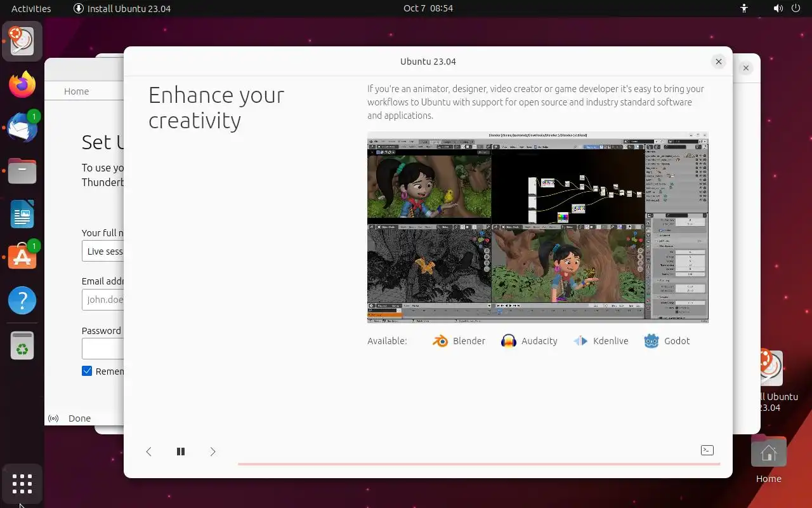Image resolution: width=812 pixels, height=508 pixels.
Task: Open the clock and calendar menu
Action: pyautogui.click(x=428, y=8)
